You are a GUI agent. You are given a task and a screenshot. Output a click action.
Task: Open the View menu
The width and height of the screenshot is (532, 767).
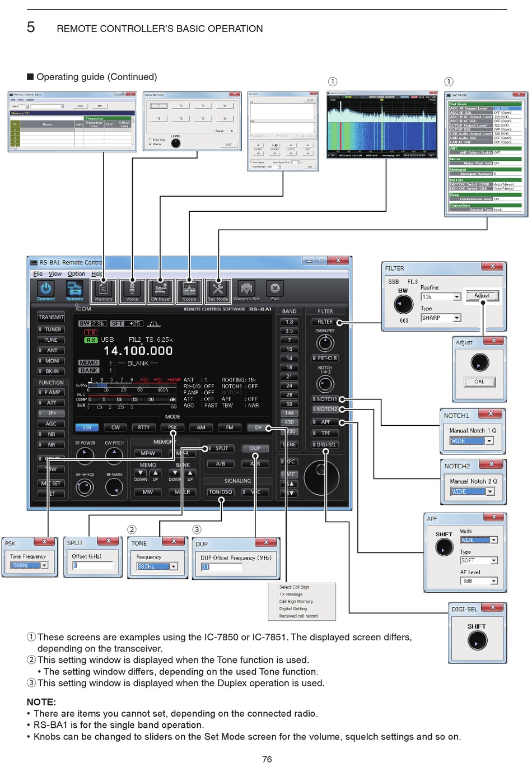tap(55, 274)
